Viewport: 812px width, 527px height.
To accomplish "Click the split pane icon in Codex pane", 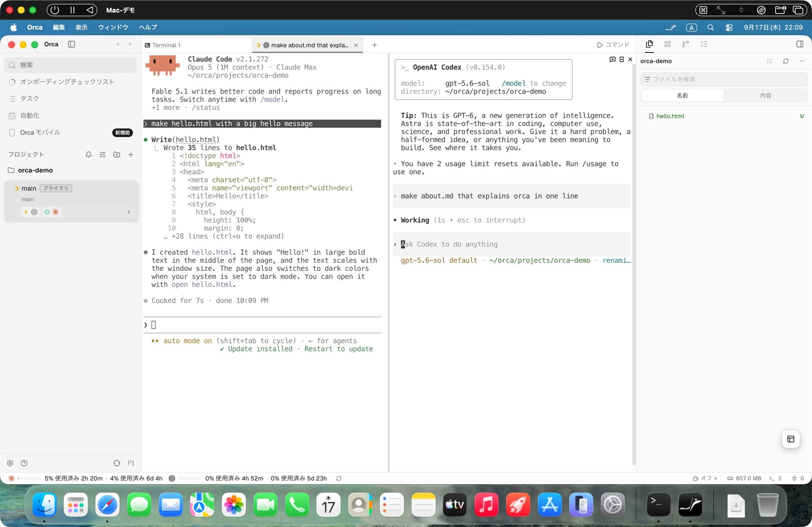I will coord(622,60).
